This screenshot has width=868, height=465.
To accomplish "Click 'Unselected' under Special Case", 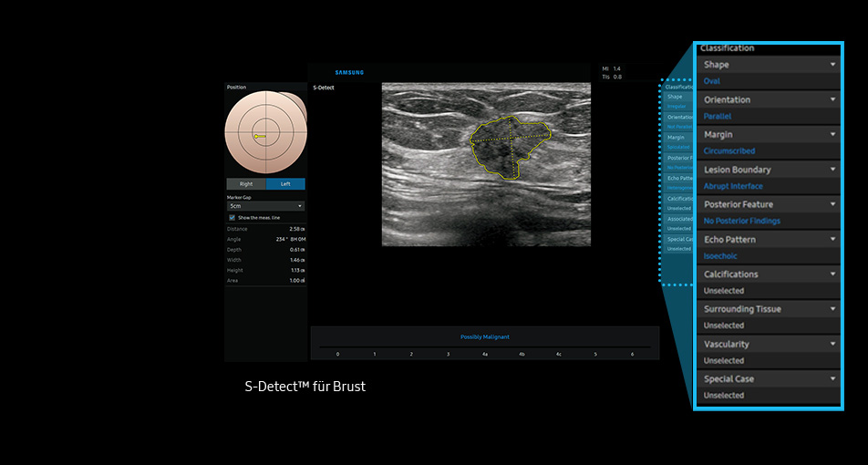I will (724, 396).
